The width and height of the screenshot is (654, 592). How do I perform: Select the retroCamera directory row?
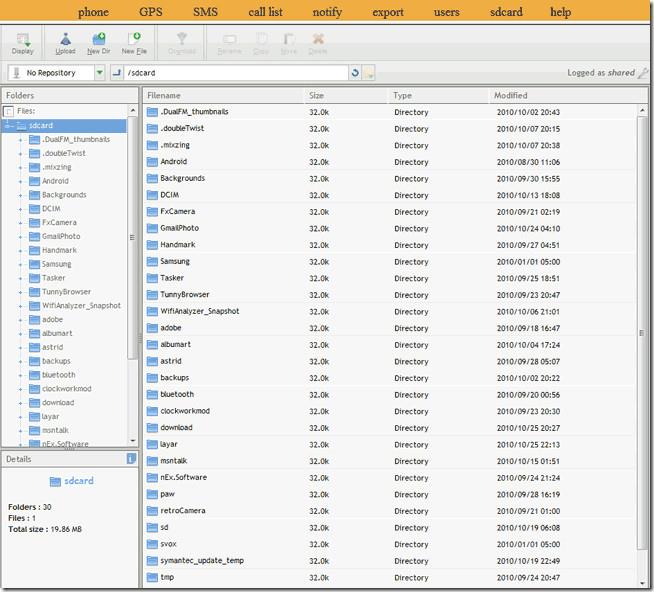coord(182,511)
